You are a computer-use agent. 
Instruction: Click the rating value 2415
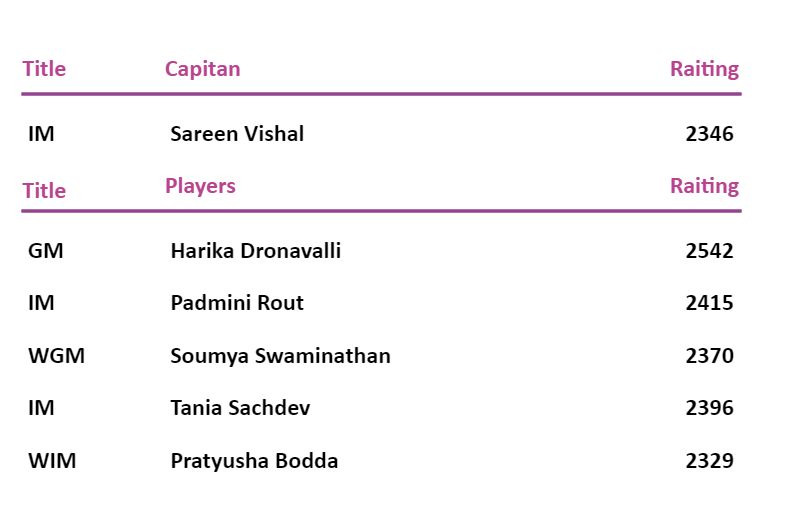709,303
